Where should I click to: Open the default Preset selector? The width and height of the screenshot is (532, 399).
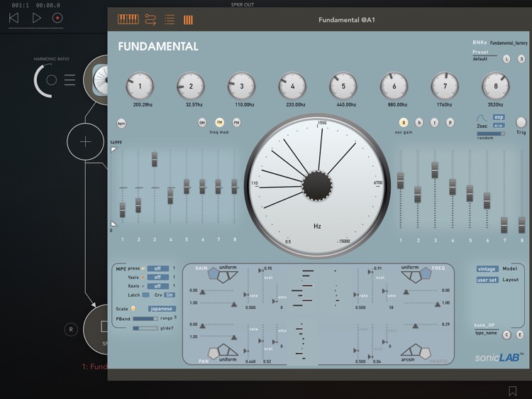click(x=480, y=59)
